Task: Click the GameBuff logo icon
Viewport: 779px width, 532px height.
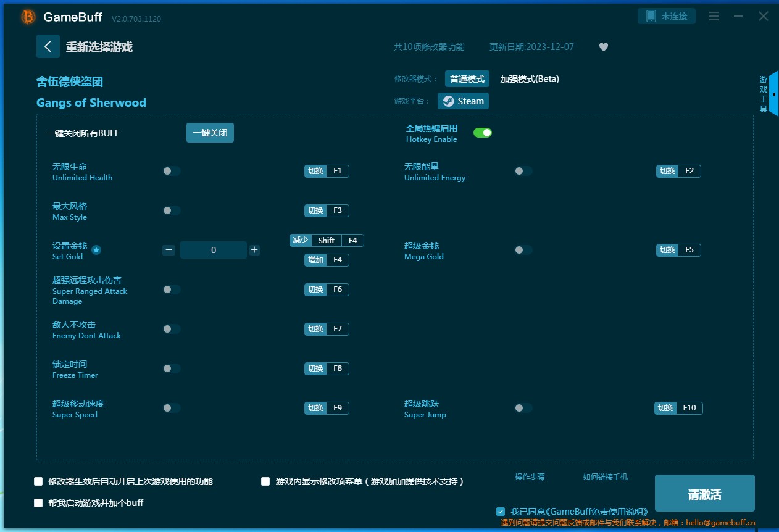Action: [x=28, y=17]
